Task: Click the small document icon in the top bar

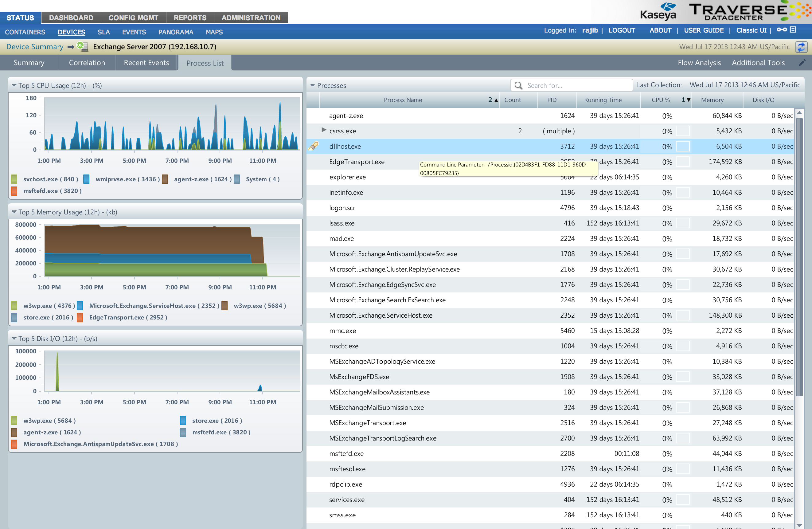Action: point(793,30)
